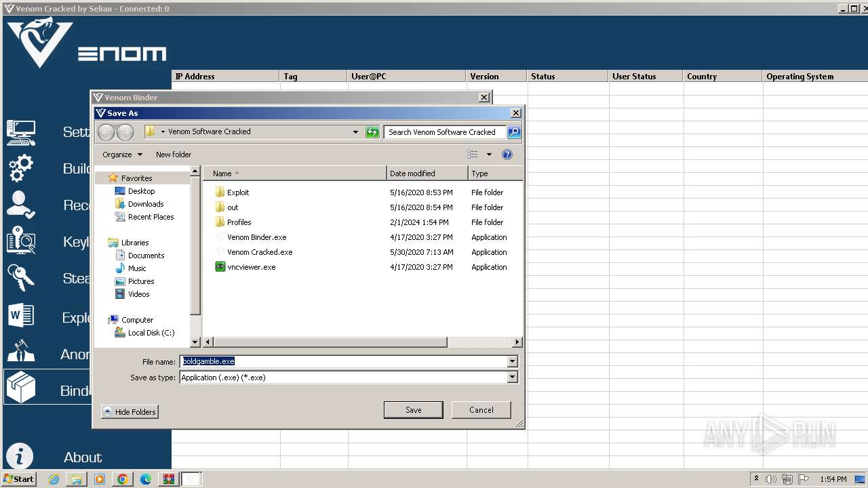Open the About info icon
The image size is (868, 488).
tap(20, 457)
